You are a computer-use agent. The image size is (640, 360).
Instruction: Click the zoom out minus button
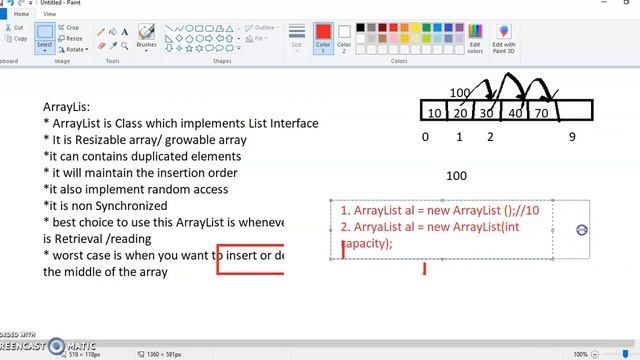595,354
